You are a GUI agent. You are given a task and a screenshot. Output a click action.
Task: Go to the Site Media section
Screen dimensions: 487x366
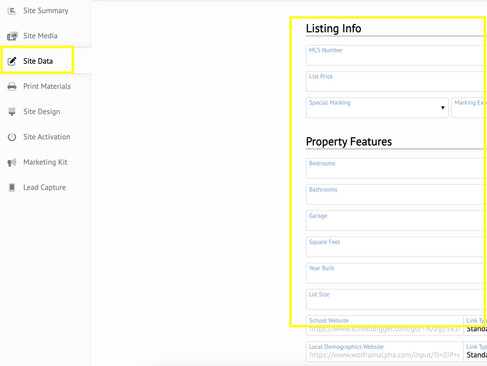pyautogui.click(x=46, y=36)
